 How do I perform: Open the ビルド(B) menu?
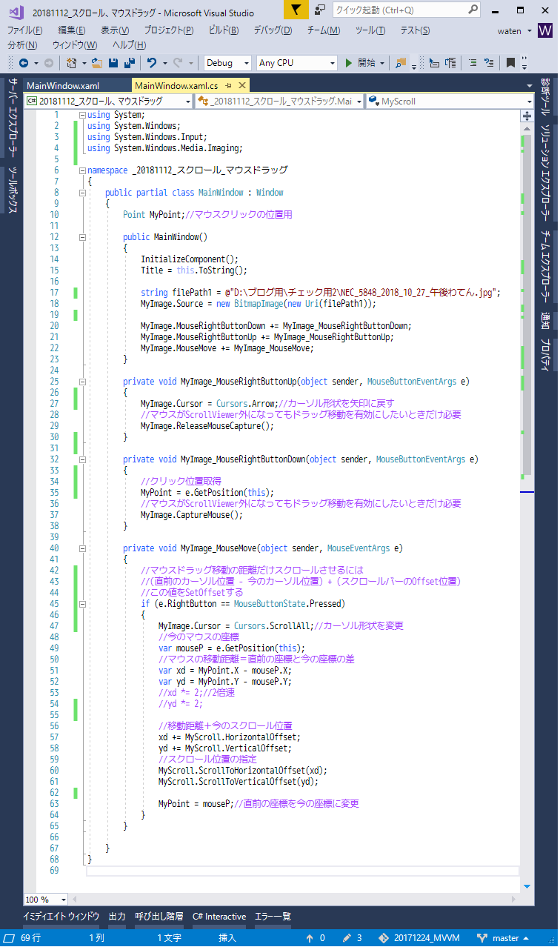tap(224, 30)
